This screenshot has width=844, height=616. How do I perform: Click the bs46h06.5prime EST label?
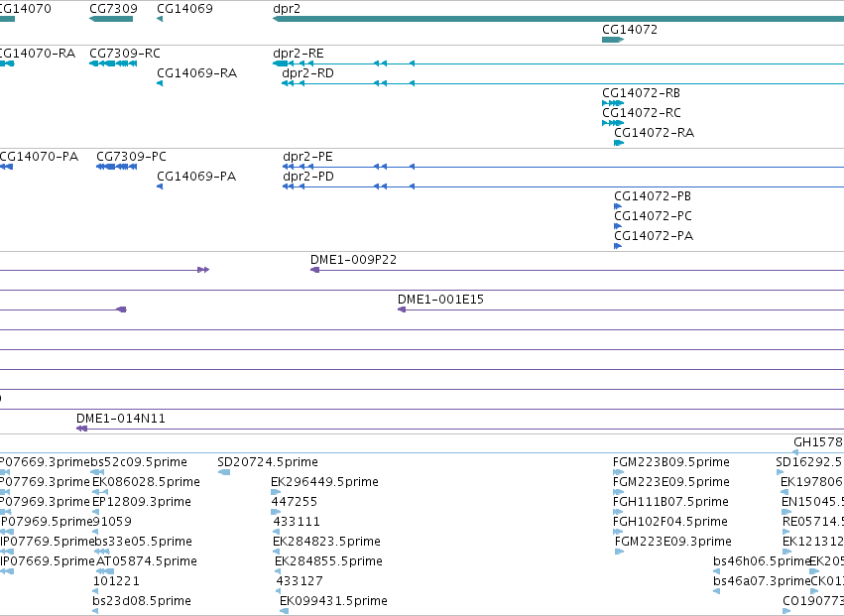[x=761, y=561]
